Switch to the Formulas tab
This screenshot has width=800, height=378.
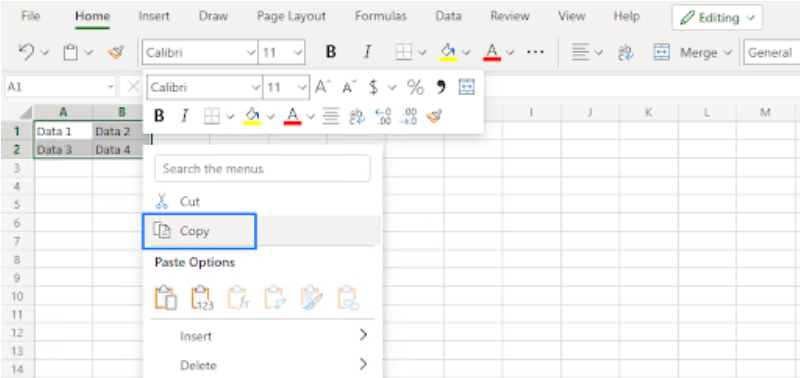pos(381,16)
